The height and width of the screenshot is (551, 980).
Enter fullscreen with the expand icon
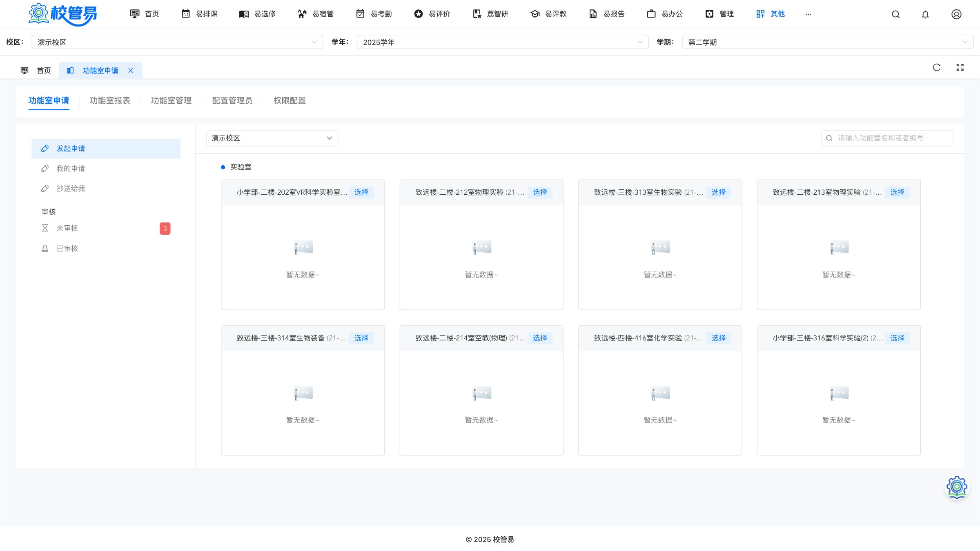coord(960,67)
